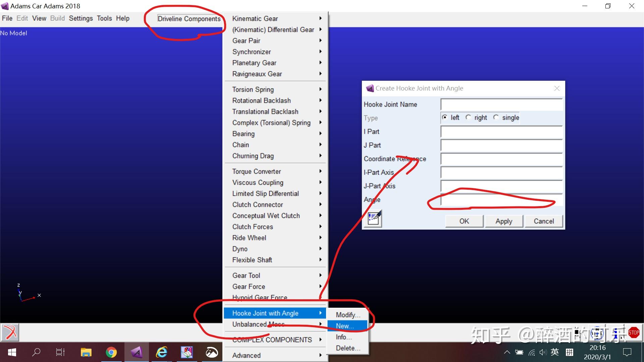644x362 pixels.
Task: Click the red STOP icon
Action: coord(633,333)
